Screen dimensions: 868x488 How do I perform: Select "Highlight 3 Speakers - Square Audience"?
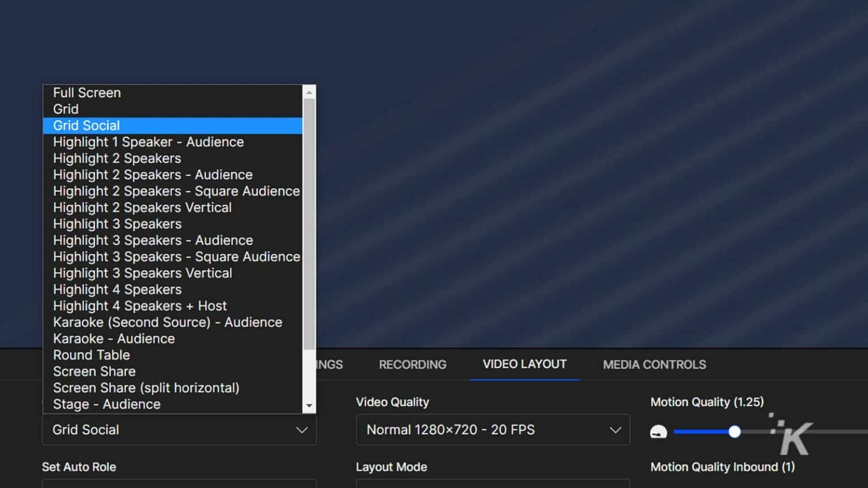(x=176, y=256)
